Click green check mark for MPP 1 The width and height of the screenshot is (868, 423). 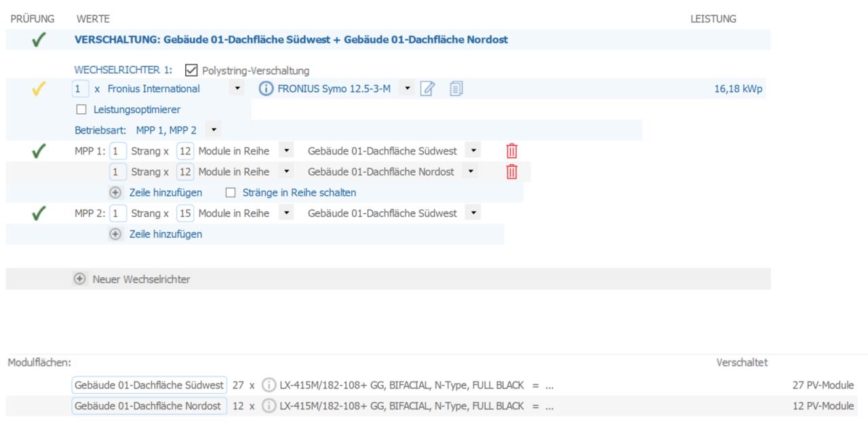[x=40, y=152]
